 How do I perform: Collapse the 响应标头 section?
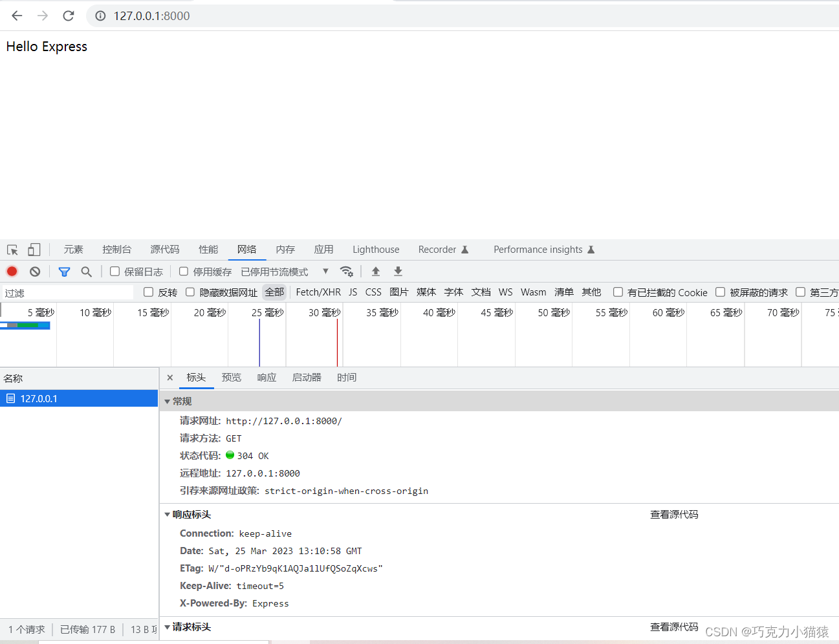168,515
